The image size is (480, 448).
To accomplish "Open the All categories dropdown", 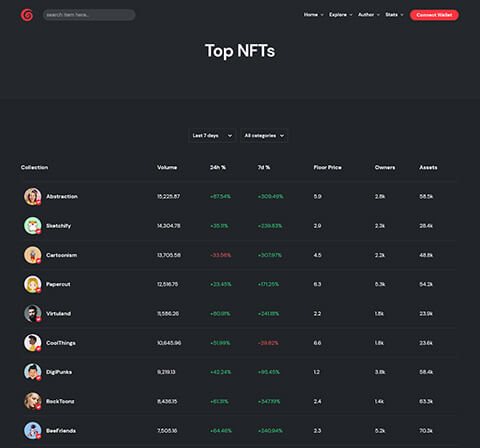I will click(264, 135).
